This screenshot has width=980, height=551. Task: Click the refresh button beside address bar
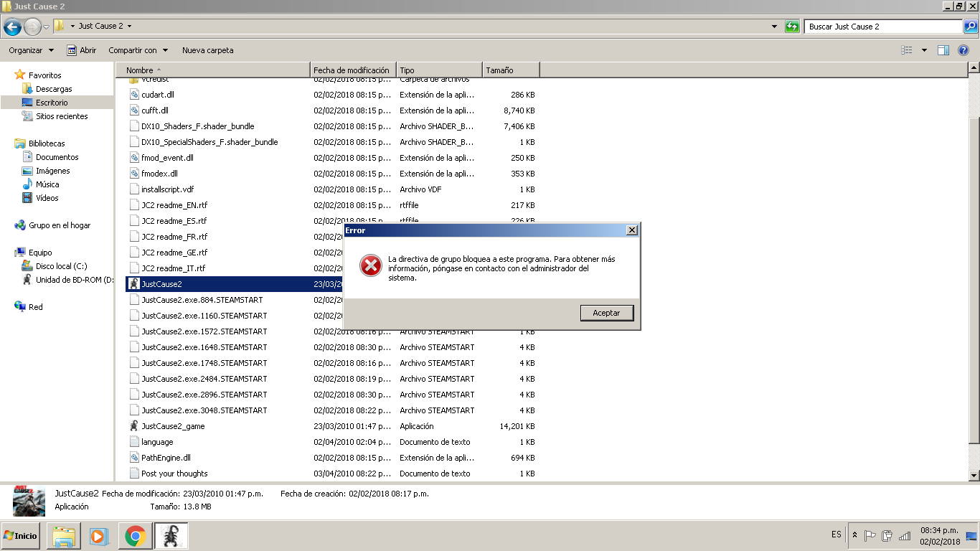[x=792, y=27]
